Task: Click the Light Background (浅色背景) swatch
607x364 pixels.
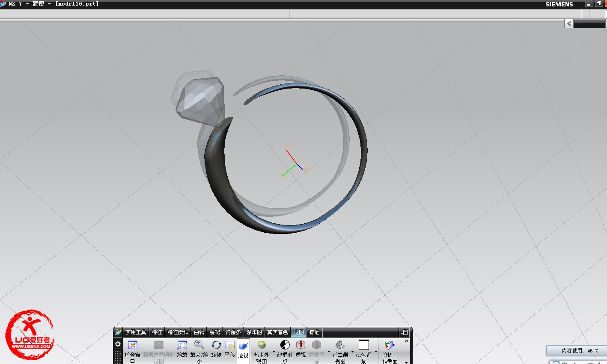Action: point(364,345)
